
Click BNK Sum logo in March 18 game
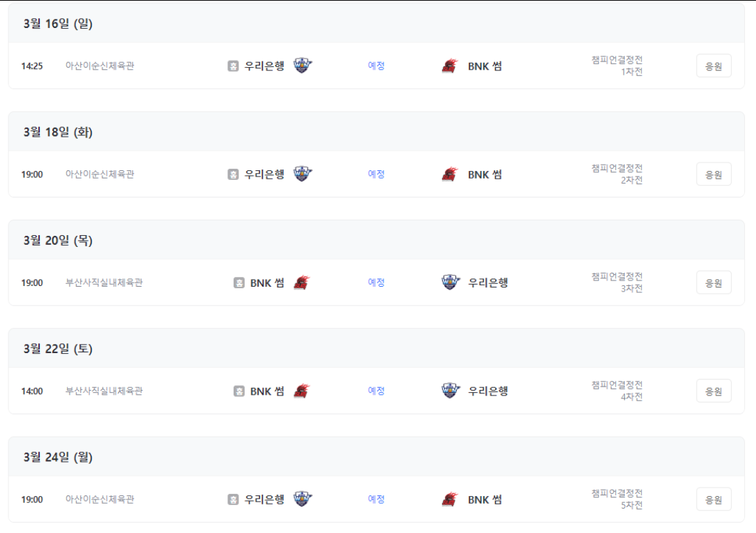pos(450,174)
